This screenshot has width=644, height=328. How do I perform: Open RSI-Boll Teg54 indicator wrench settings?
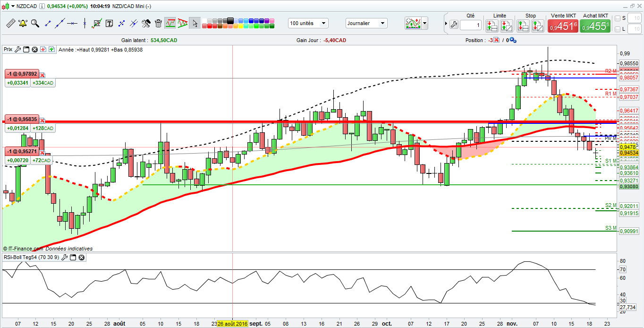pyautogui.click(x=65, y=257)
